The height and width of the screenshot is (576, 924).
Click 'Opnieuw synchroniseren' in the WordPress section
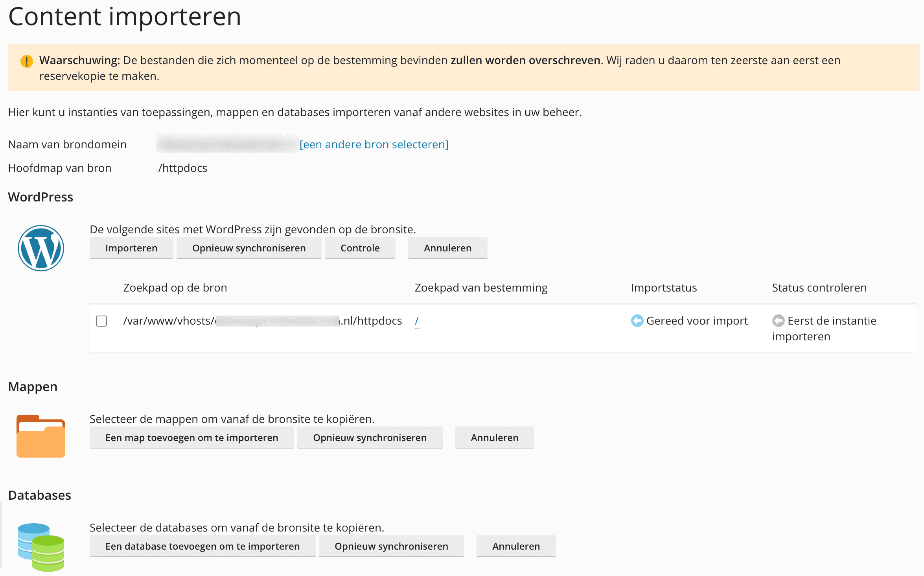249,248
